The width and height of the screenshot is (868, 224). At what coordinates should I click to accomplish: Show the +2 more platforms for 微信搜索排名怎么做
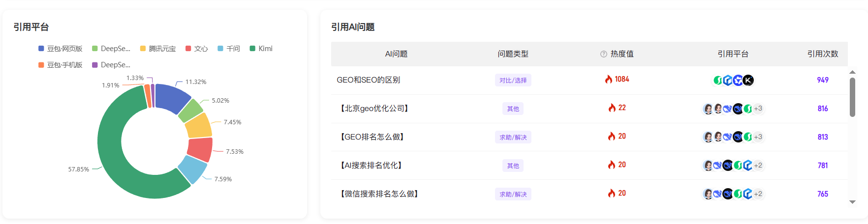click(758, 194)
